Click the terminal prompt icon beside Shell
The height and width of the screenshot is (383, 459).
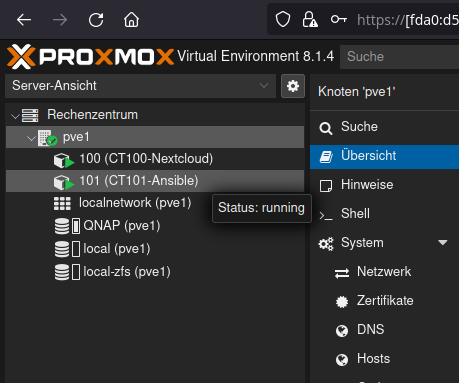pyautogui.click(x=326, y=216)
